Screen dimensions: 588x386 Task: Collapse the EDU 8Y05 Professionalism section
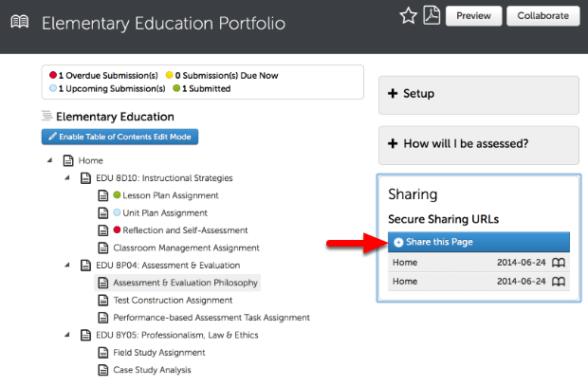coord(67,335)
